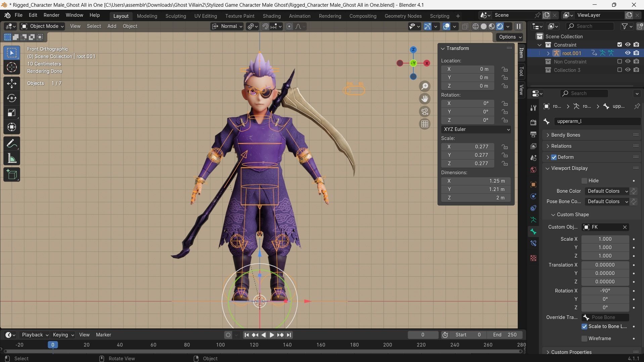Switch to solid viewport shading
Screen dimensions: 644x362
484,27
